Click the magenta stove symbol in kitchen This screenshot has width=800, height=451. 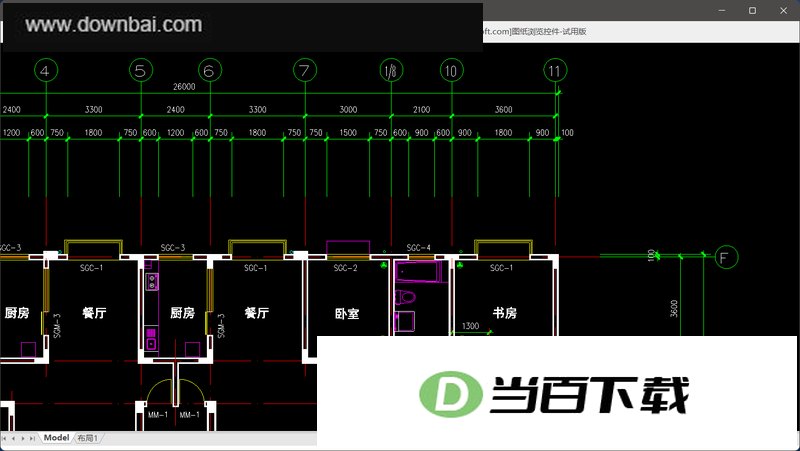pyautogui.click(x=152, y=282)
